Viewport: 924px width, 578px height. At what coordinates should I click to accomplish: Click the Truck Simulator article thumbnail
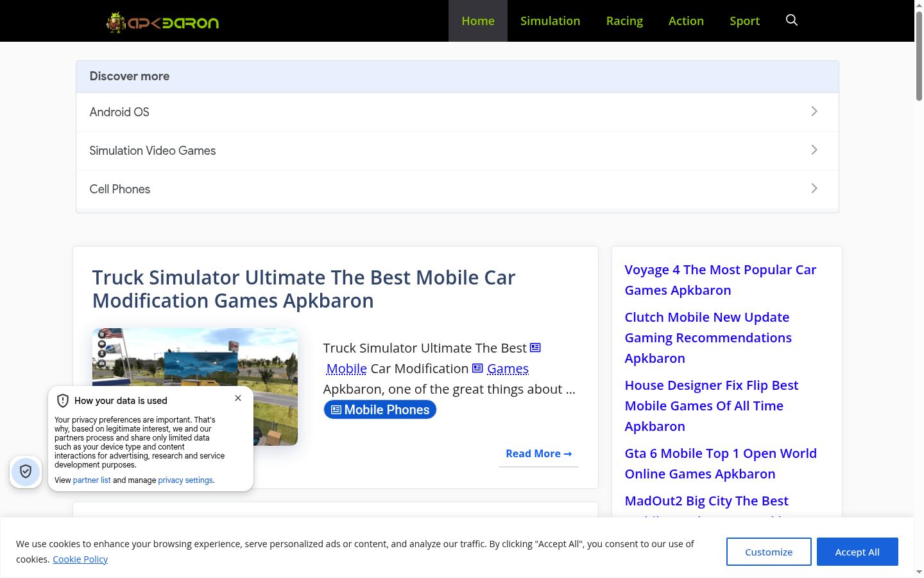click(195, 387)
